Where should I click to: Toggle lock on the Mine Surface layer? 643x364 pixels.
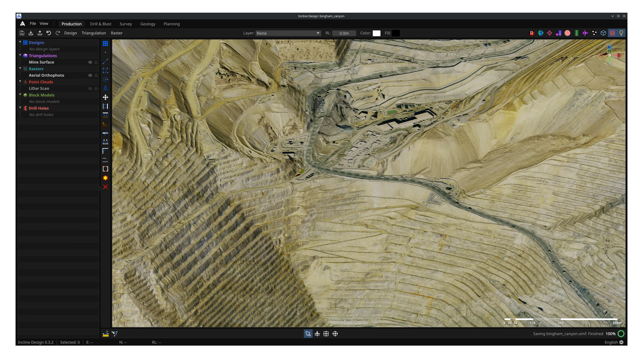coord(96,62)
